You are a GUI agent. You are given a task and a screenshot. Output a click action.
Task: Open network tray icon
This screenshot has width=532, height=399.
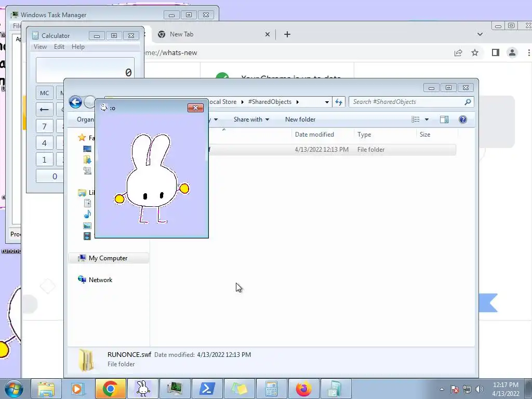[x=467, y=389]
